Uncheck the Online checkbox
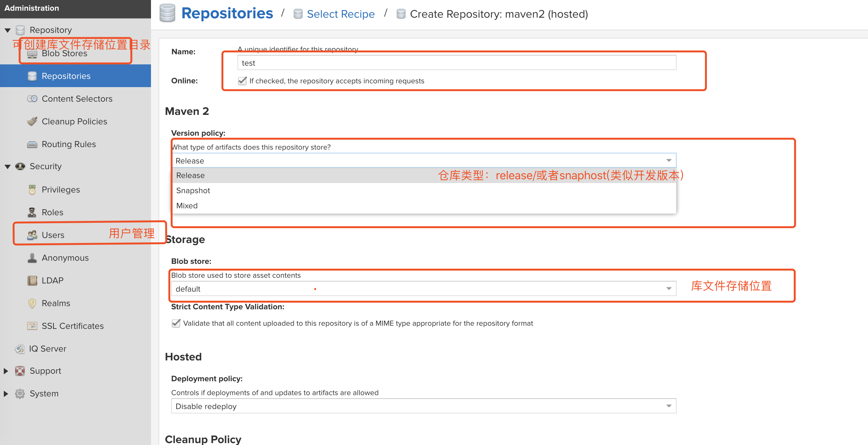This screenshot has height=445, width=868. [x=242, y=81]
